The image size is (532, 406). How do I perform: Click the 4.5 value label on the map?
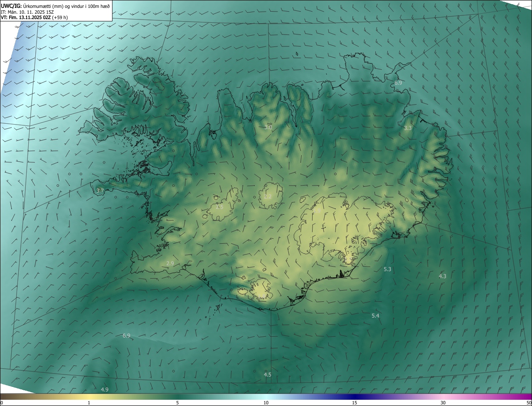coord(268,374)
